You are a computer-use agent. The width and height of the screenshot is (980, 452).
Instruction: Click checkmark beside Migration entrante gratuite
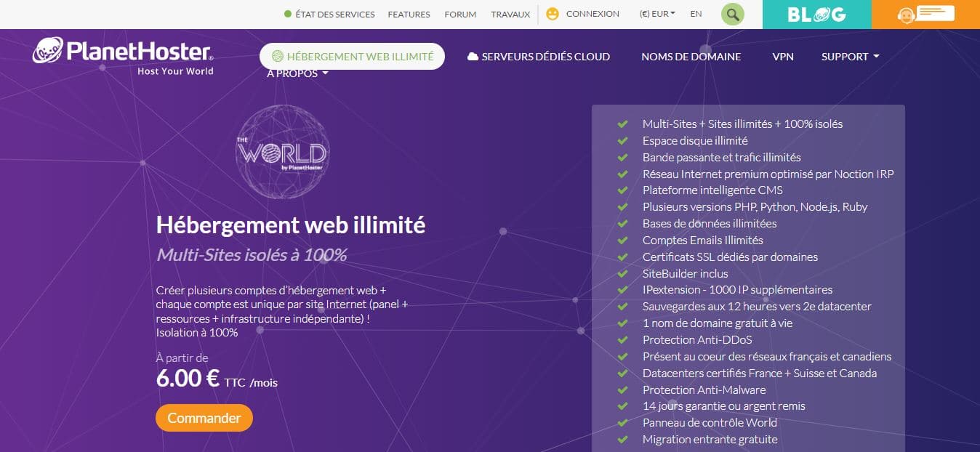tap(622, 440)
